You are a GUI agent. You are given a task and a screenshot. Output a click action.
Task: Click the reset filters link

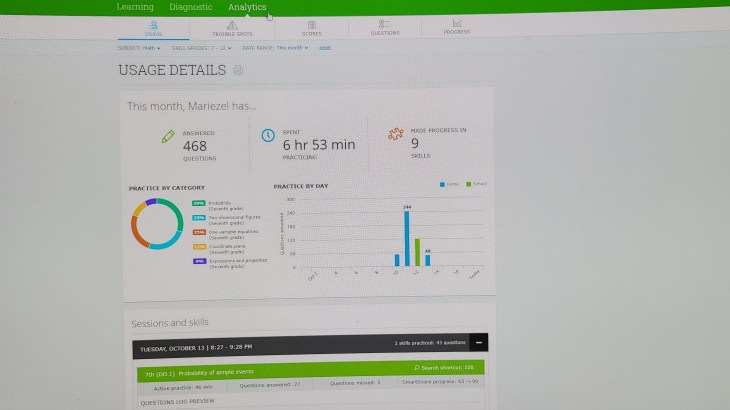click(x=323, y=47)
